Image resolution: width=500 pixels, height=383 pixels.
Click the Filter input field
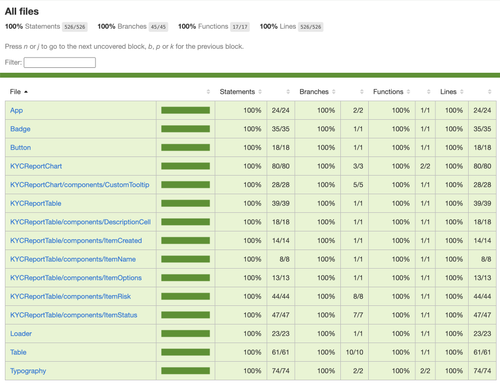pyautogui.click(x=60, y=62)
